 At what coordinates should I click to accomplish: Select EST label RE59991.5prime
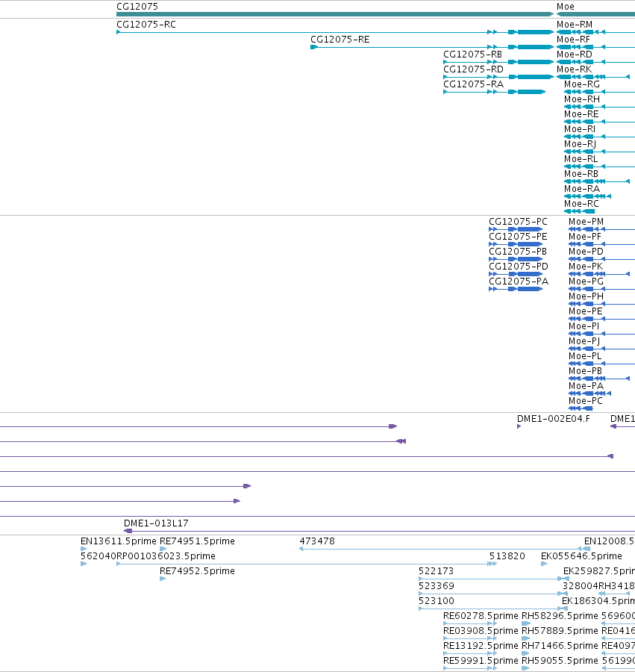click(481, 661)
